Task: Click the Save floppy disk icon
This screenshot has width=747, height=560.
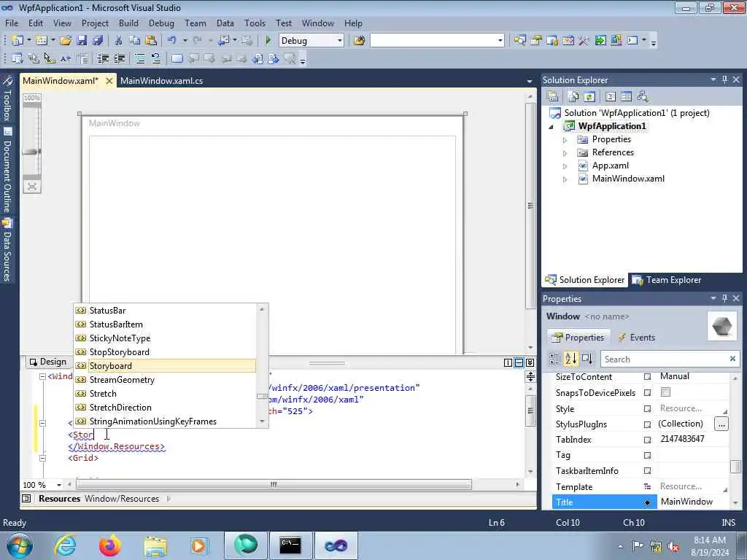Action: (82, 41)
